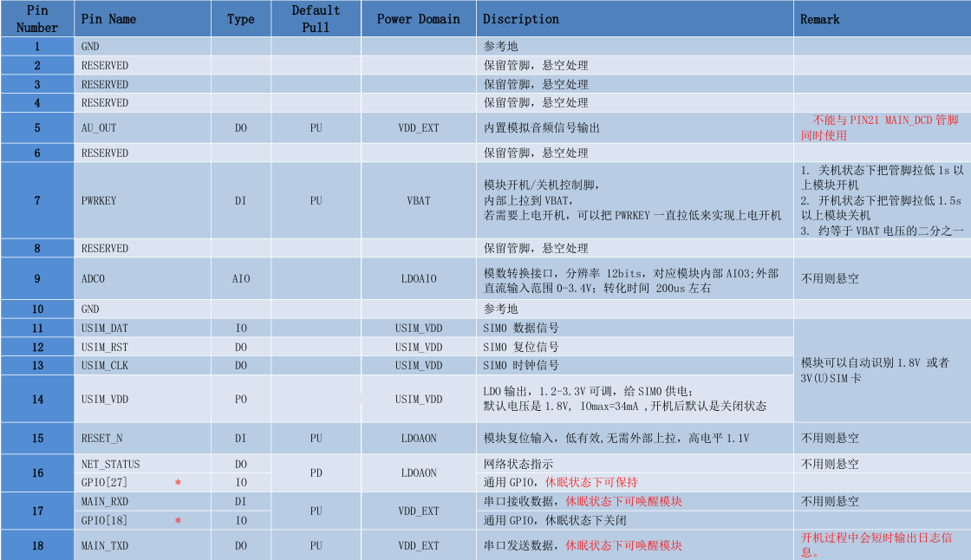Select the RESET_N pin name cell

142,438
